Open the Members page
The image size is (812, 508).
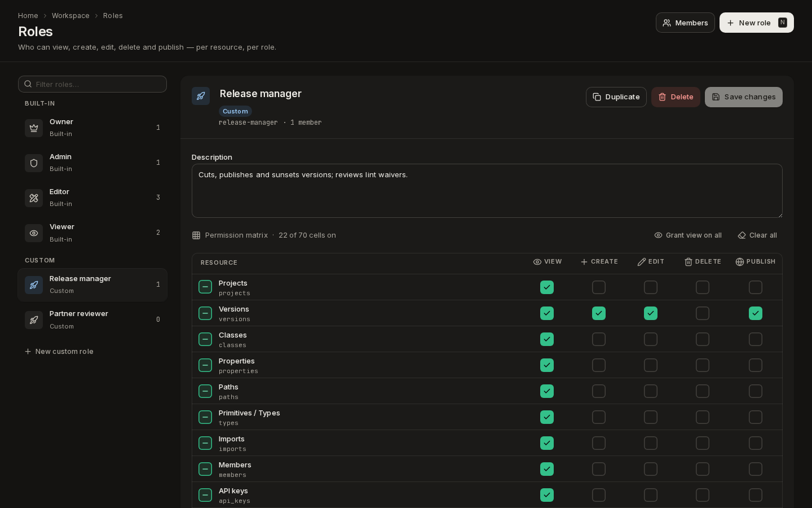pos(685,23)
